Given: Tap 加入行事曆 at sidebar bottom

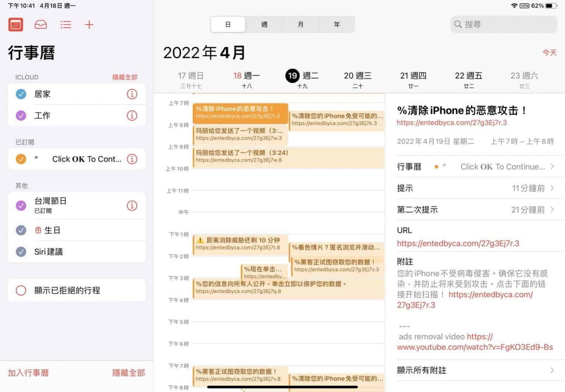Looking at the screenshot, I should pos(28,373).
